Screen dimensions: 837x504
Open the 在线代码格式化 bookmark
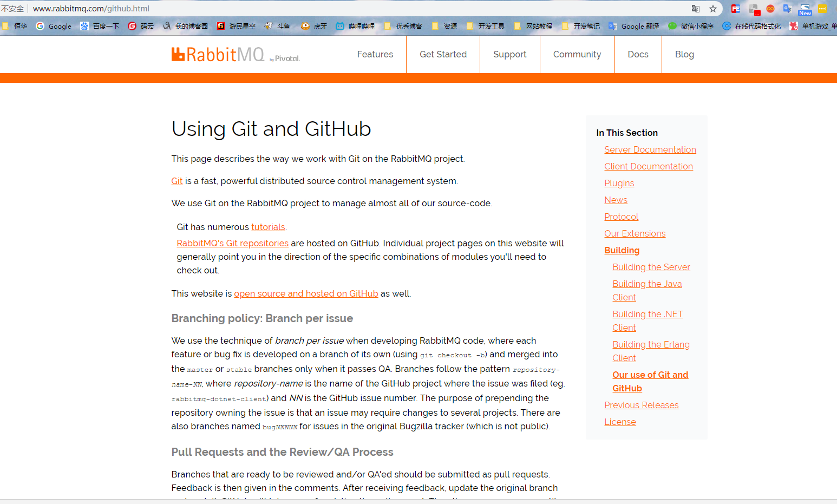pyautogui.click(x=751, y=26)
